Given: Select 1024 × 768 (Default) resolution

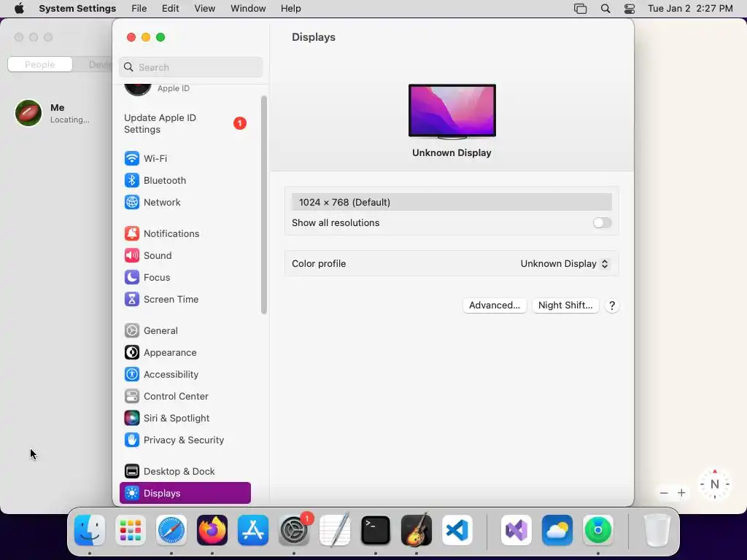Looking at the screenshot, I should [452, 203].
